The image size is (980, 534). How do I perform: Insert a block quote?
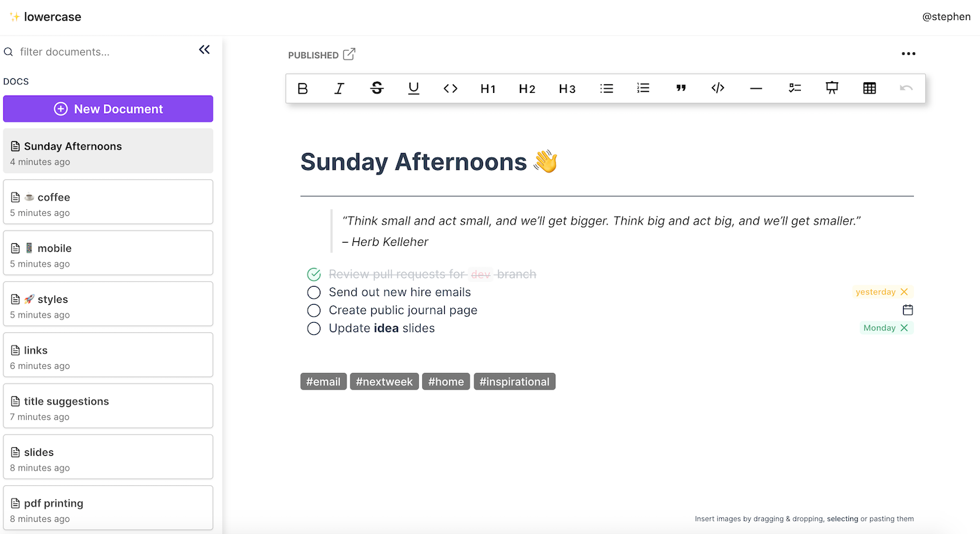click(681, 88)
